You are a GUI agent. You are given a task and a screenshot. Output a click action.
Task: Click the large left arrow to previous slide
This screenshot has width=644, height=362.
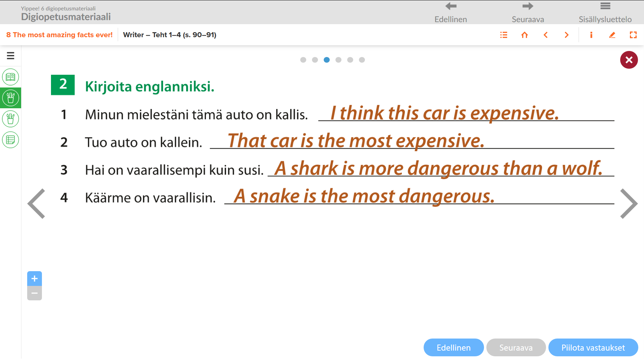point(36,203)
